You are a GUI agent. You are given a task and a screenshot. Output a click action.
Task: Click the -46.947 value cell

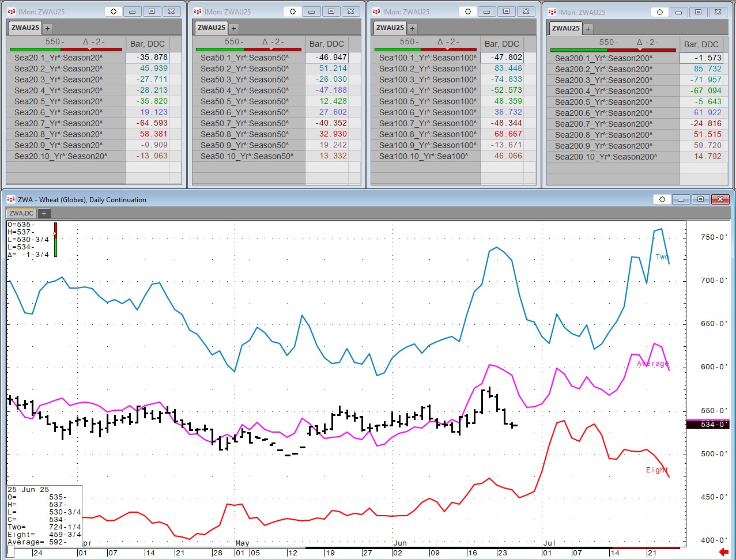coord(327,58)
